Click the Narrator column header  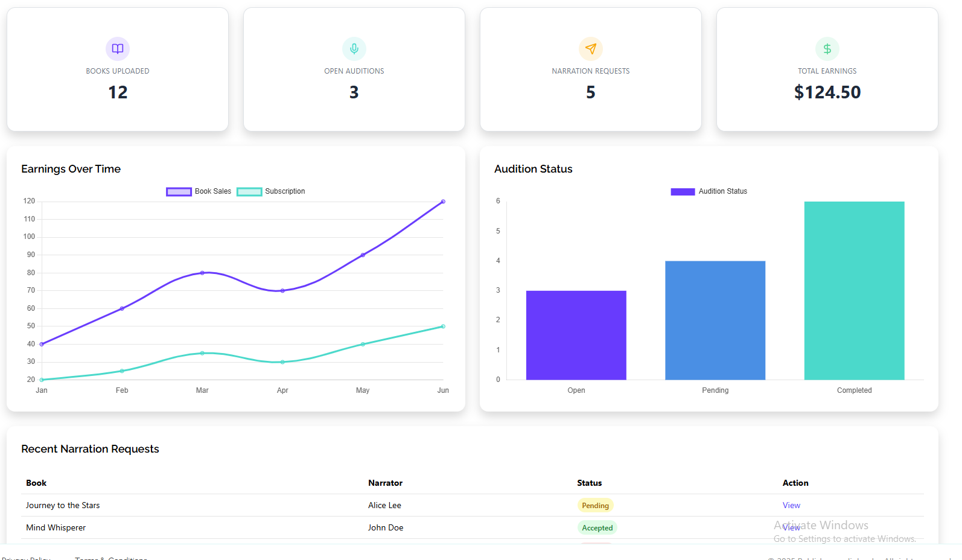(x=385, y=483)
